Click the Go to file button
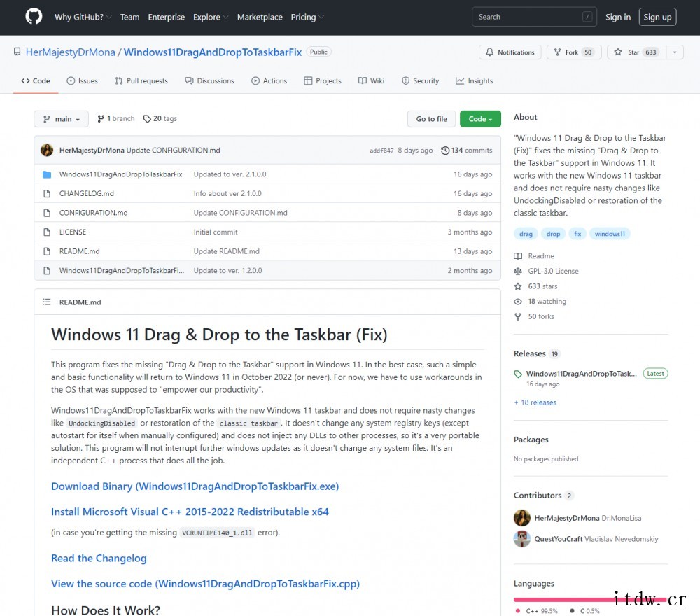 (x=431, y=119)
